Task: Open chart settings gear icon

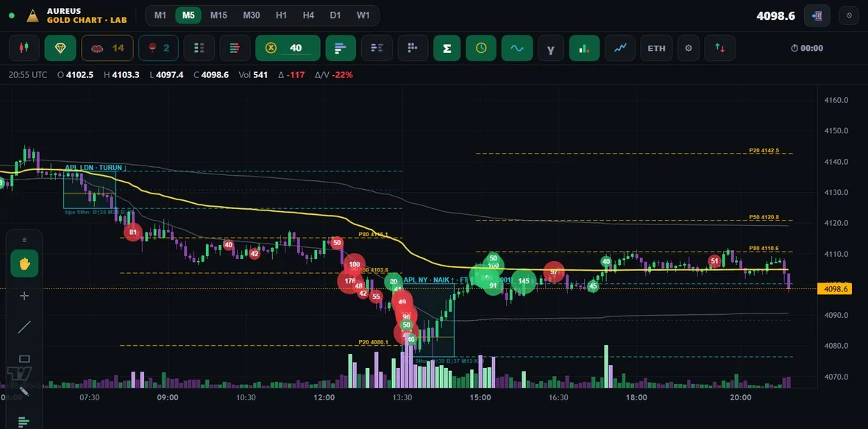Action: [689, 48]
